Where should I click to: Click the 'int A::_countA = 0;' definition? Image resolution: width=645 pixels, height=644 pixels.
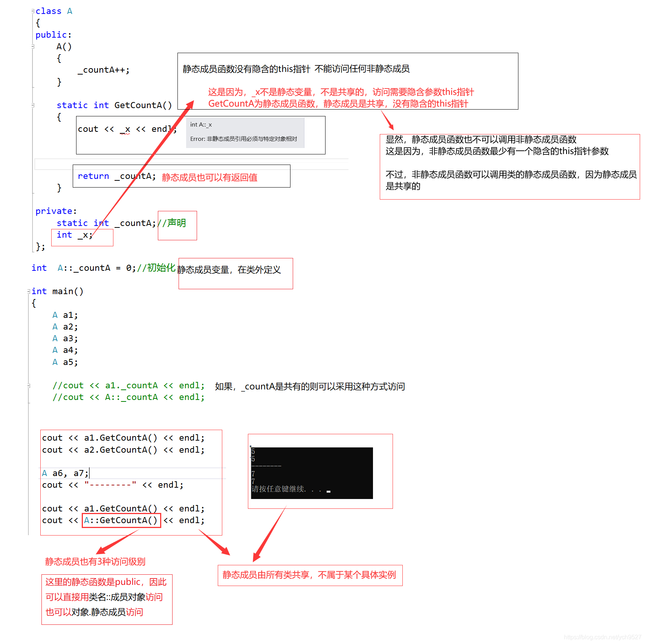click(84, 268)
